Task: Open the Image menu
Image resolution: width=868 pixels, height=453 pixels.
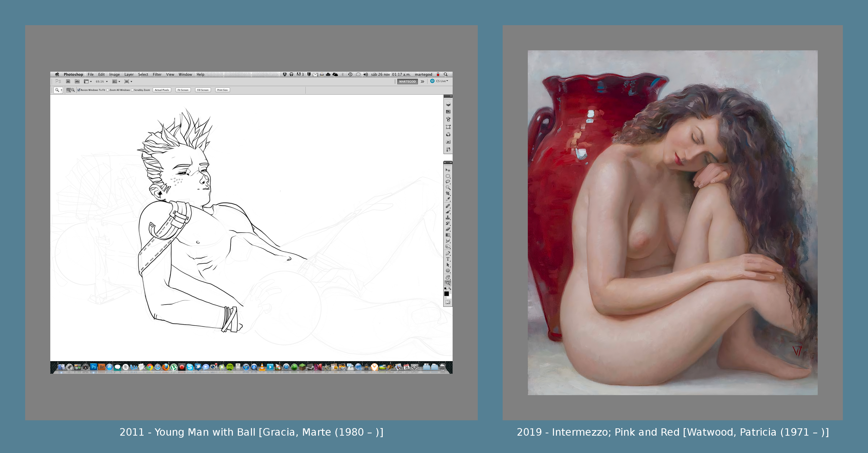Action: 115,74
